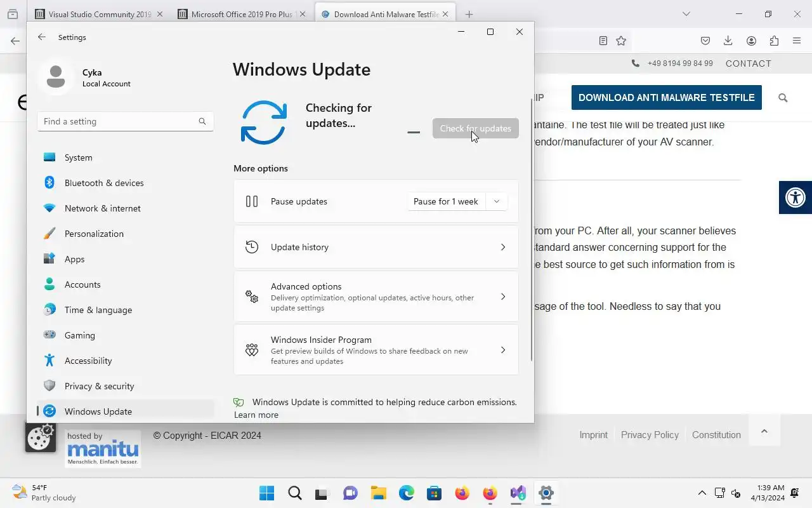Open Microsoft Edge from taskbar

[x=407, y=493]
